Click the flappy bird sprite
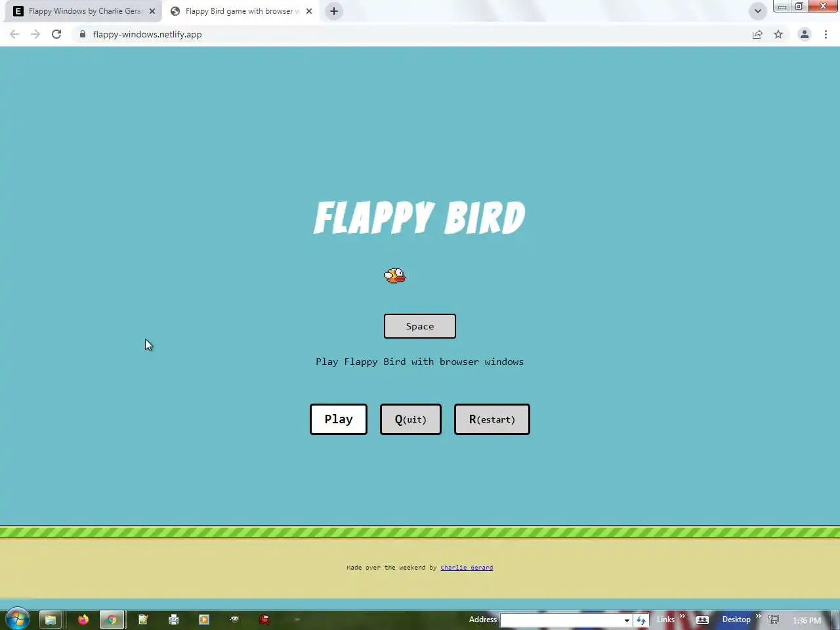 click(395, 276)
